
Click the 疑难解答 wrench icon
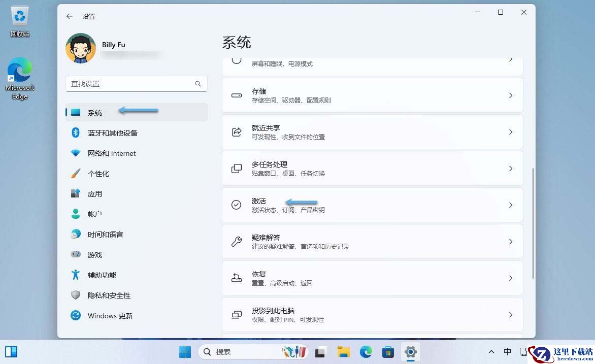click(237, 242)
